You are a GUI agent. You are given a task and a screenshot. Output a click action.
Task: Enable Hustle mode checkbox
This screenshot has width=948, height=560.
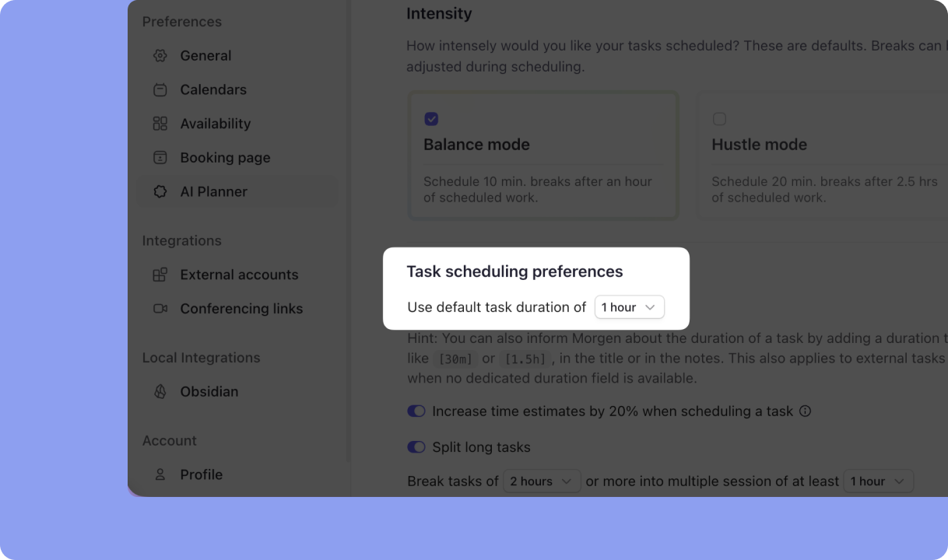coord(719,119)
